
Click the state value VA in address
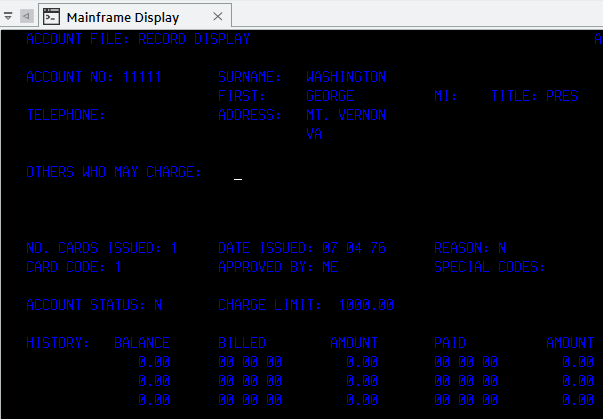pos(314,133)
